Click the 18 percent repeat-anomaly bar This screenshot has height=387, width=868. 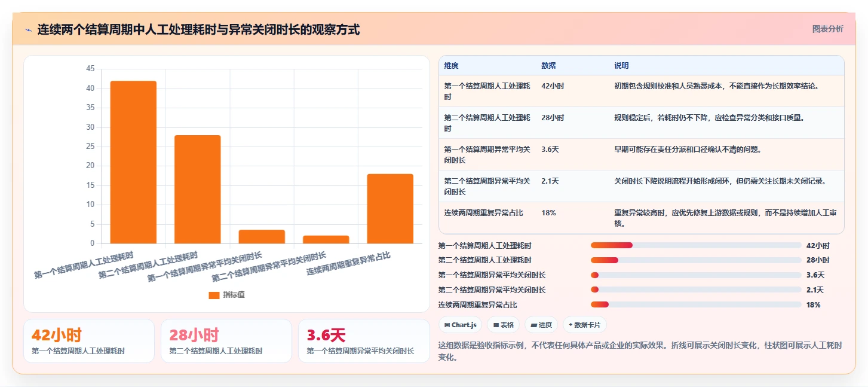(390, 209)
